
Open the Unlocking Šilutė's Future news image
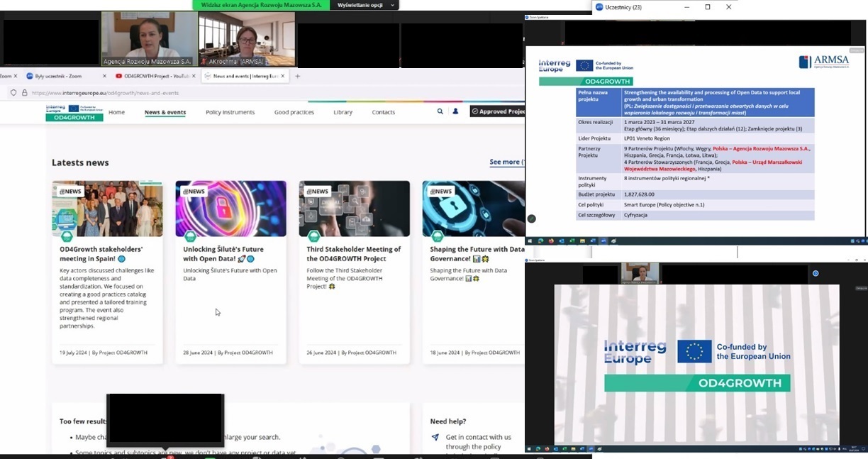click(x=230, y=209)
